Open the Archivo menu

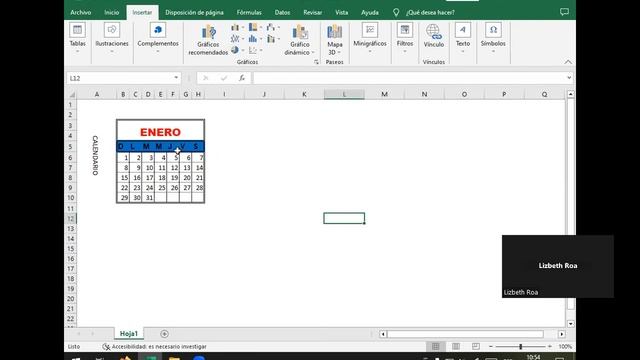coord(81,13)
